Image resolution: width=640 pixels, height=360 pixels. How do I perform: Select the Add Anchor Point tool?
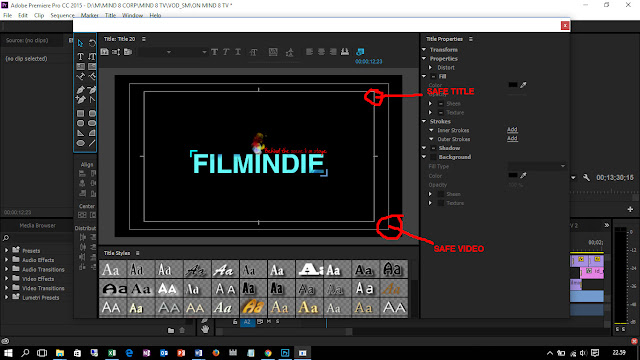click(80, 99)
